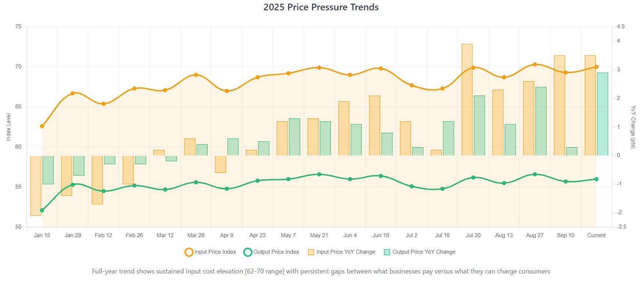This screenshot has height=282, width=644.
Task: Toggle Input Price YoY Change legend text
Action: pos(346,252)
